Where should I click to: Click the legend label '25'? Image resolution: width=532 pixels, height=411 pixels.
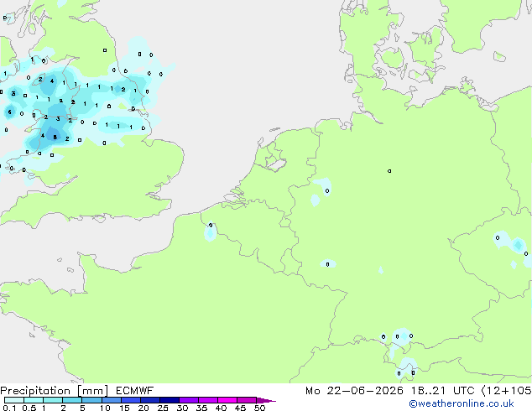click(163, 408)
